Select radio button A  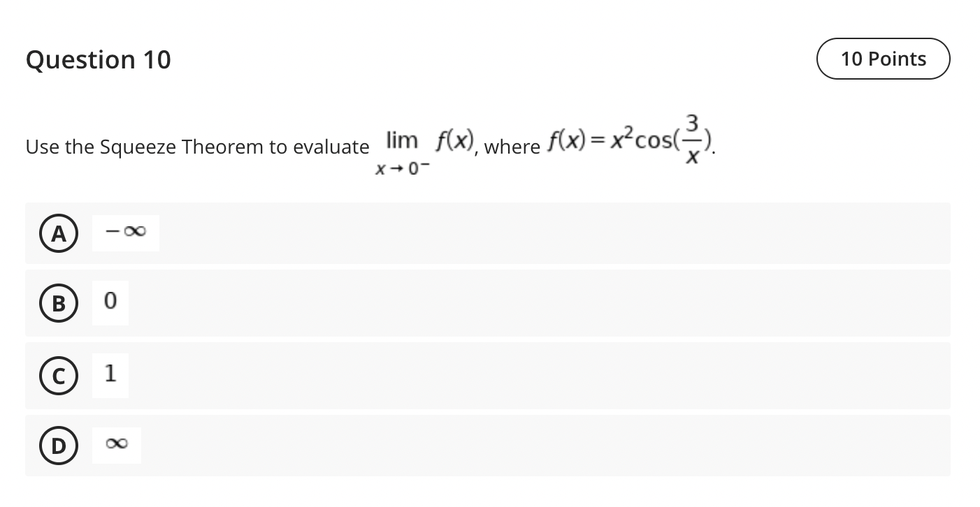coord(59,233)
